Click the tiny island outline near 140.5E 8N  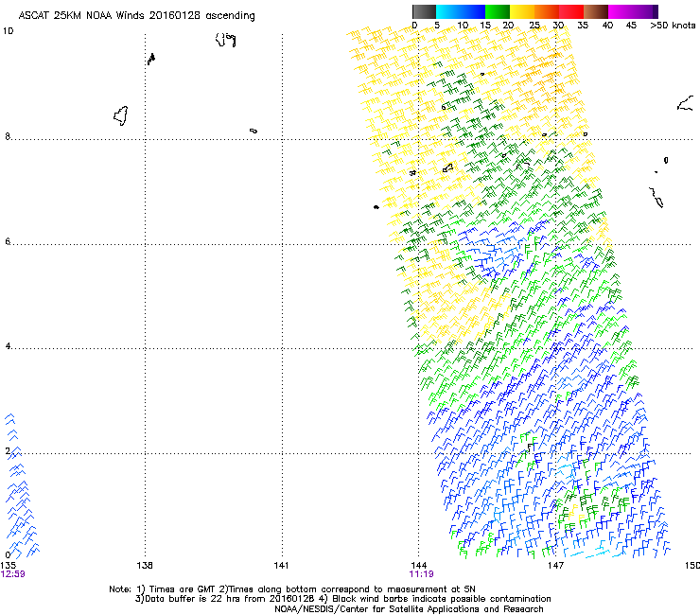254,131
